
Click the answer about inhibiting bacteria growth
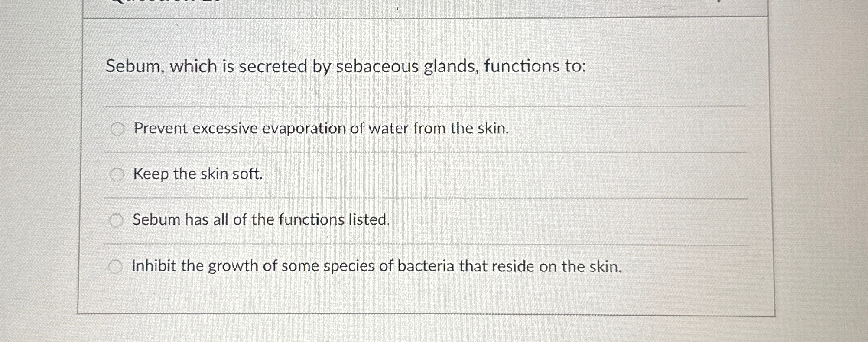click(376, 266)
